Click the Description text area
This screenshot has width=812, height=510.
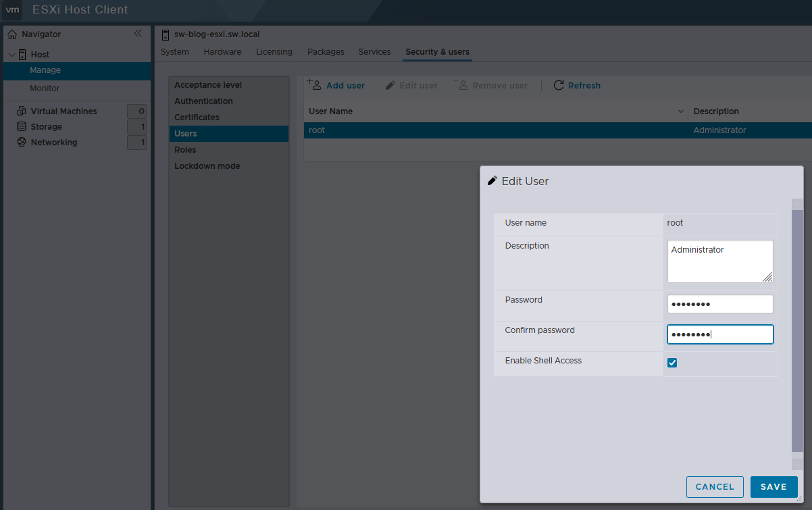(720, 261)
